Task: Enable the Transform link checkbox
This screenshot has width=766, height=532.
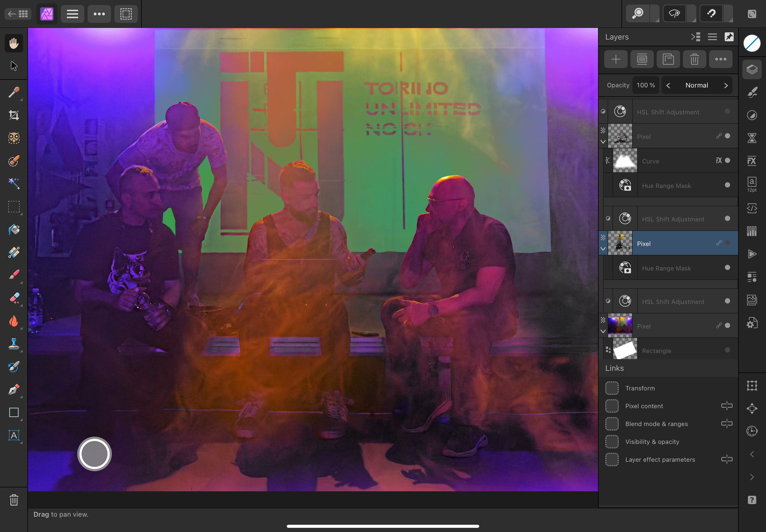Action: click(612, 388)
